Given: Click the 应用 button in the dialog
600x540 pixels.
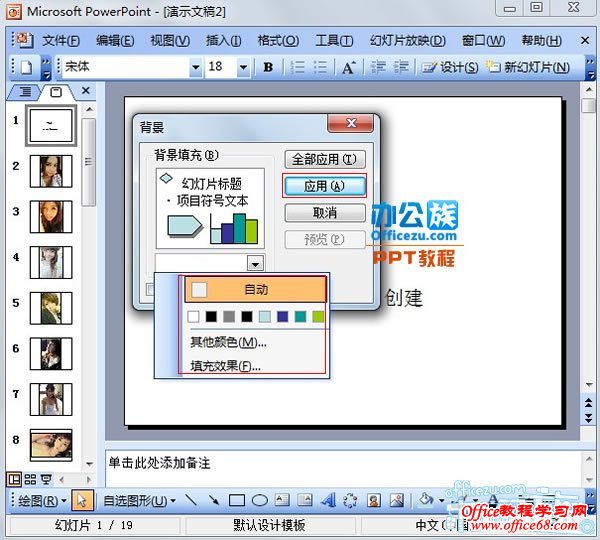Looking at the screenshot, I should click(x=324, y=186).
